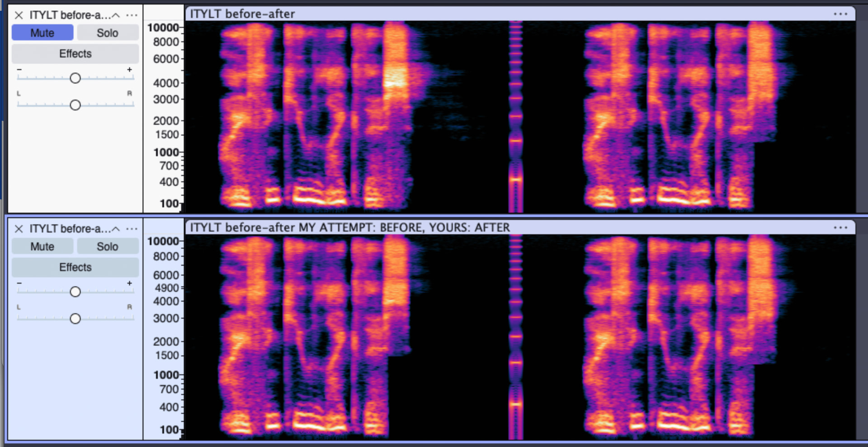868x447 pixels.
Task: Mute the bottom track
Action: coord(42,247)
